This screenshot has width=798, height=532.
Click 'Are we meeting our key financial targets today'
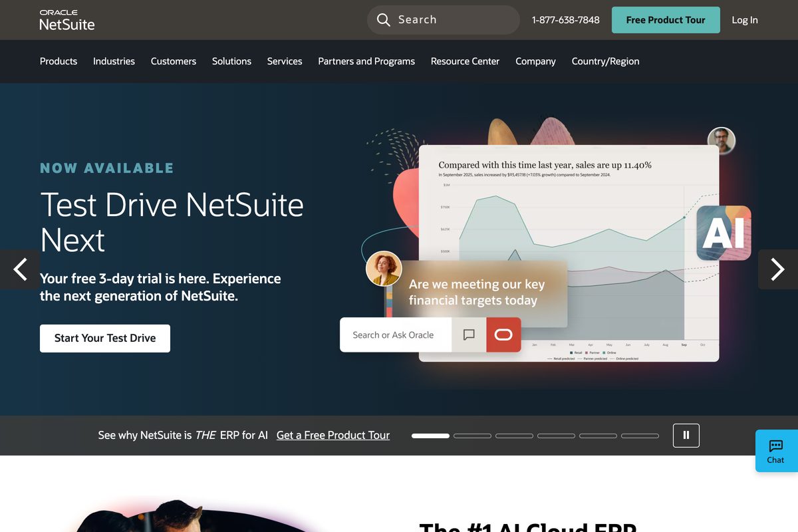point(477,292)
